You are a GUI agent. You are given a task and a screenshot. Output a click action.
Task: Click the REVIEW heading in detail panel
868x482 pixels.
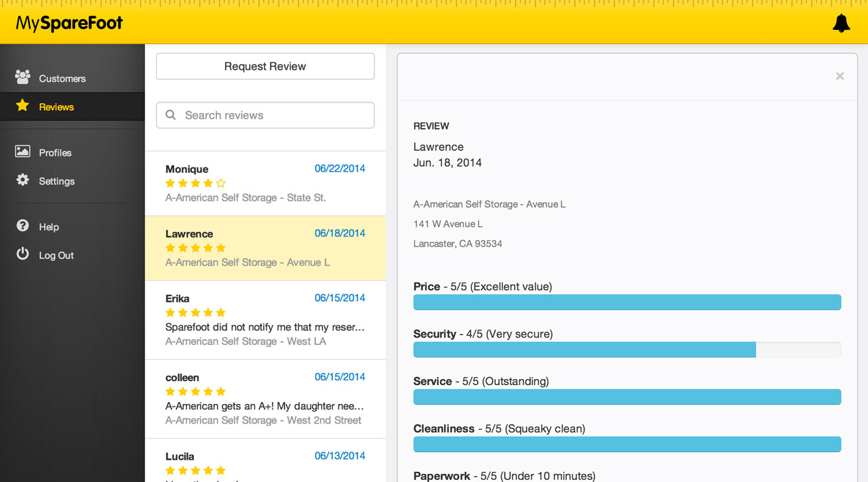(x=431, y=126)
